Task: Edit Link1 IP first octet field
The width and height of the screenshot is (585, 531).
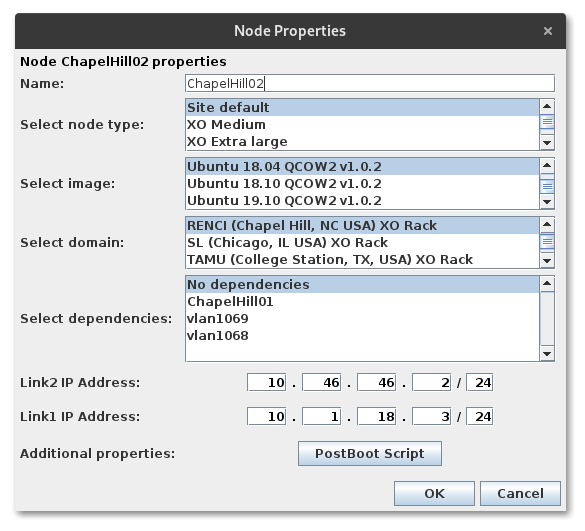Action: tap(266, 416)
